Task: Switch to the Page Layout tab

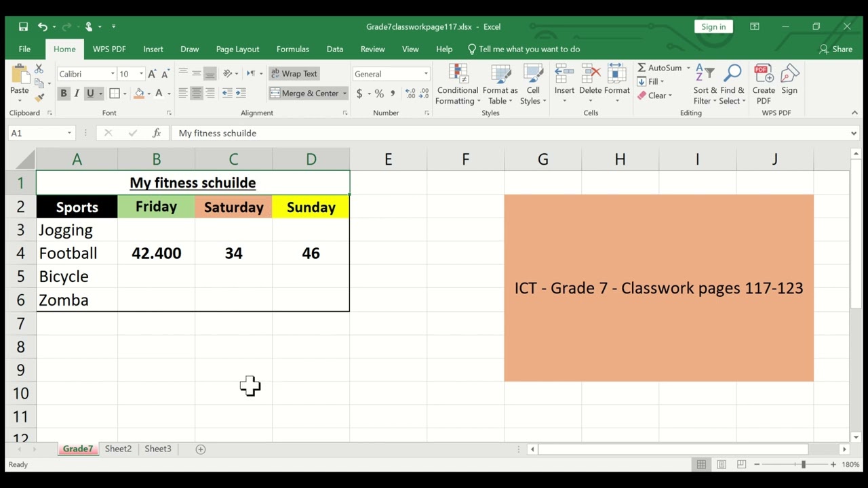Action: pyautogui.click(x=237, y=49)
